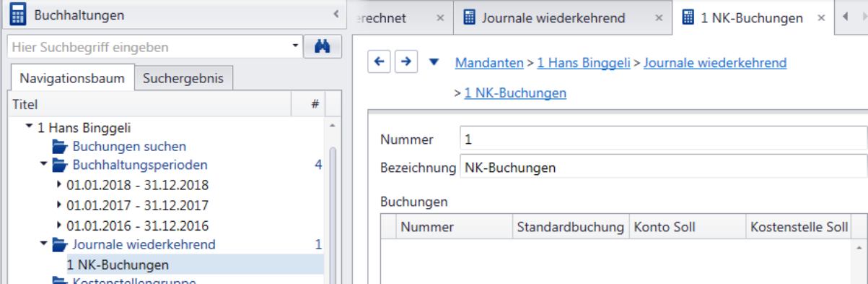Close the partially visible 'erechnet' tab
Viewport: 868px width, 284px height.
coord(440,18)
